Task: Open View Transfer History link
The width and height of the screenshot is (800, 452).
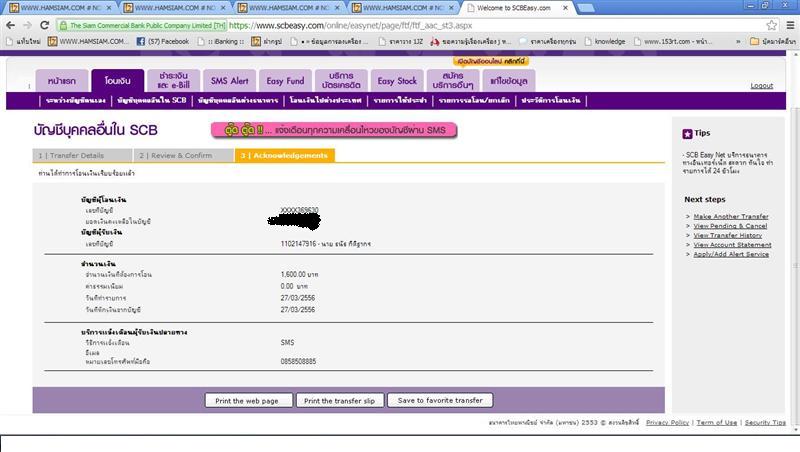Action: click(x=728, y=235)
